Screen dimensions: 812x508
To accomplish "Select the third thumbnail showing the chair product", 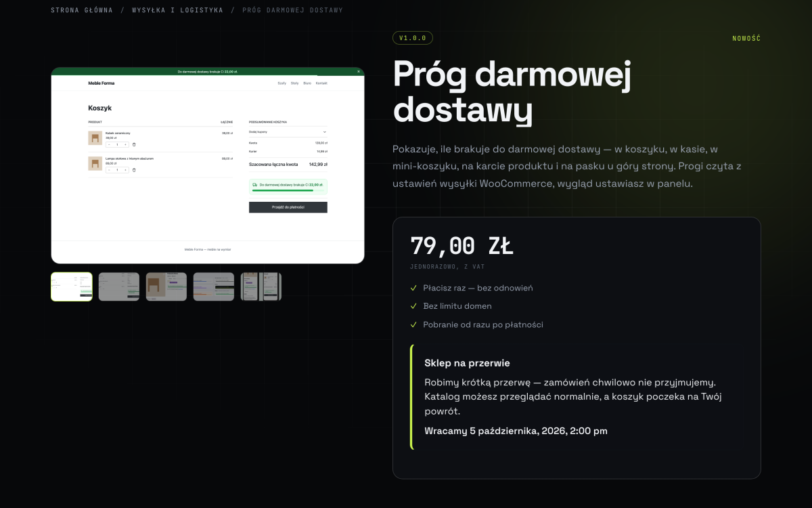I will coord(166,287).
